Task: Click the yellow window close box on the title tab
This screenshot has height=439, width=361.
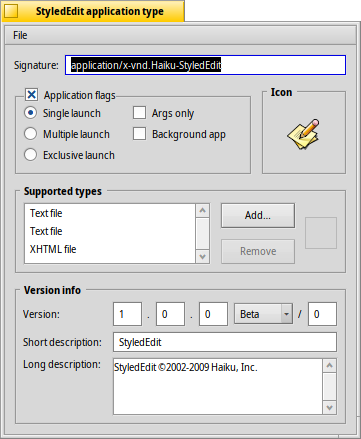Action: click(11, 11)
